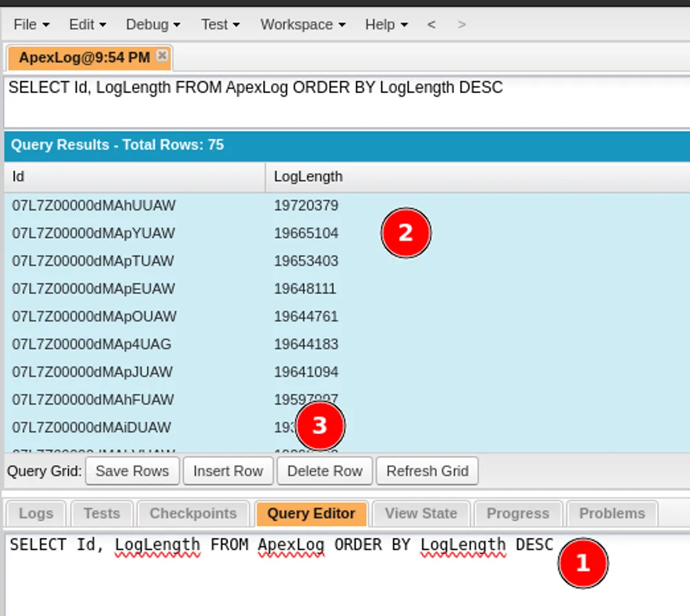Close the ApexLog@9:54 PM tab
The width and height of the screenshot is (690, 616).
coord(162,55)
